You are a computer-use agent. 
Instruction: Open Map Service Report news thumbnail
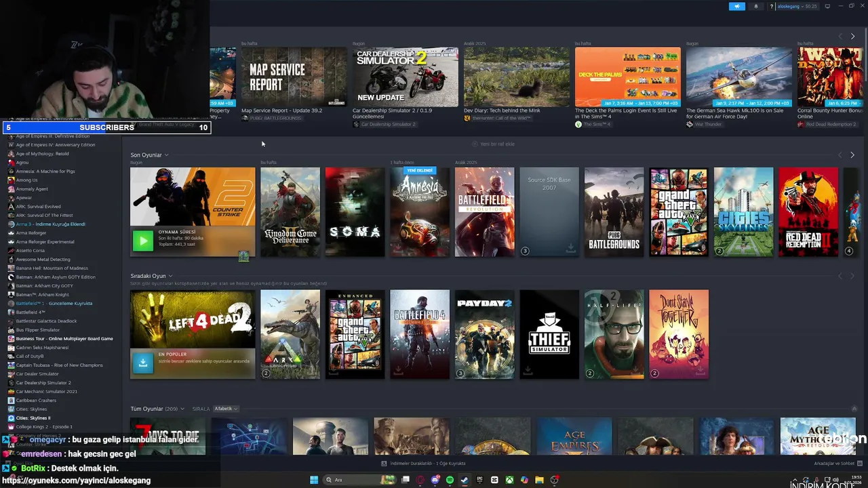pyautogui.click(x=294, y=77)
